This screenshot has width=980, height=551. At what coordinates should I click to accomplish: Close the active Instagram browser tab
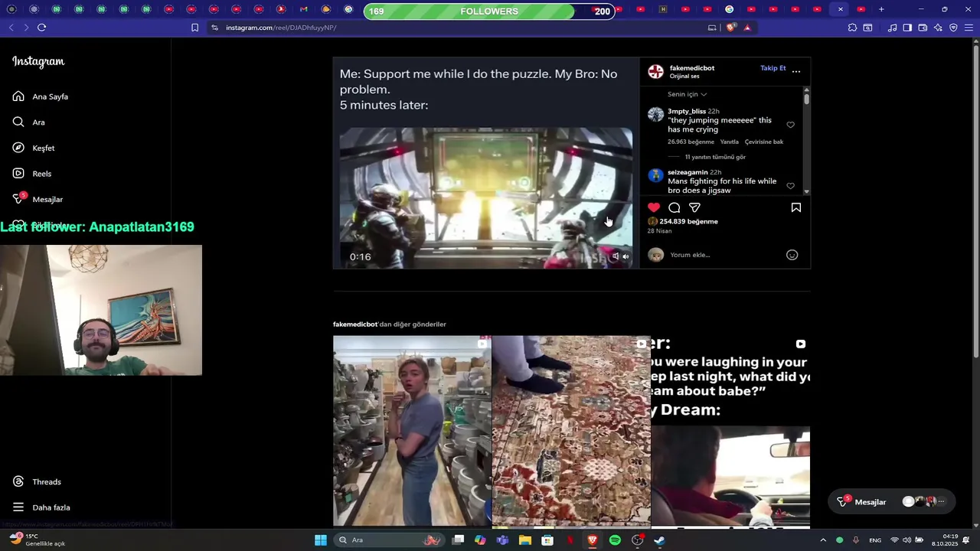[841, 9]
